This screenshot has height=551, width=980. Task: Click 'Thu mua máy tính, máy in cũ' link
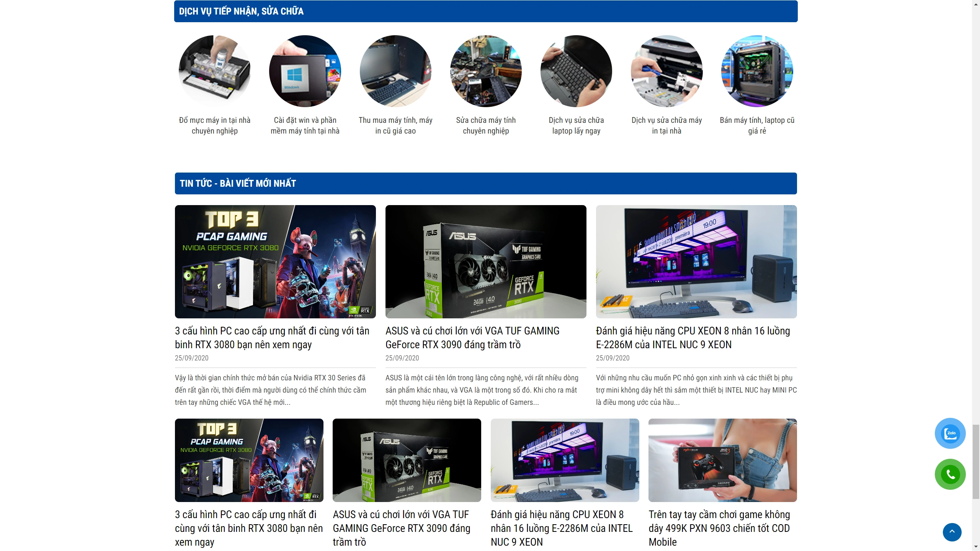[x=395, y=126]
